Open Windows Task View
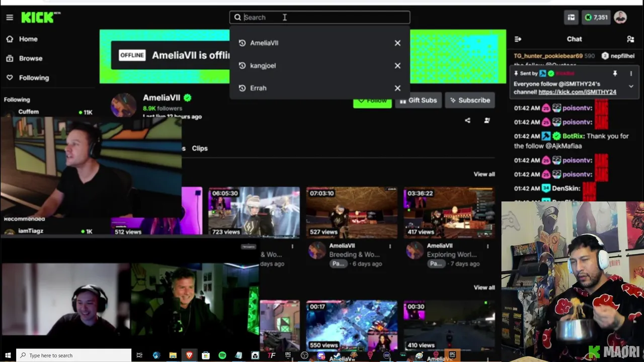 pos(140,355)
